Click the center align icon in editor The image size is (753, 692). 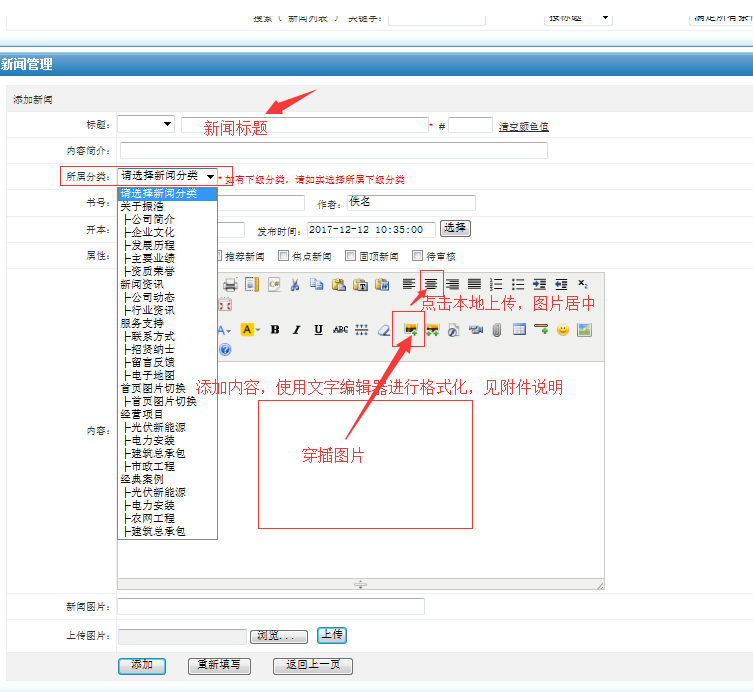pos(431,284)
